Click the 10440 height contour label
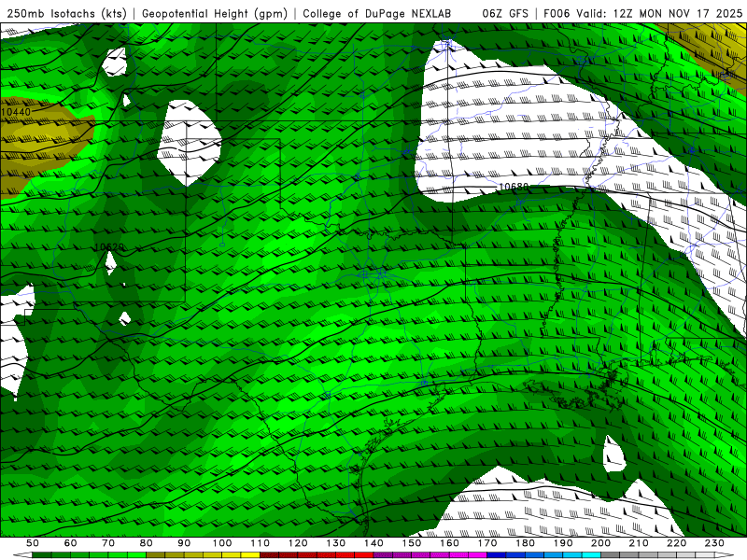Viewport: 747px width, 560px height. coord(16,112)
